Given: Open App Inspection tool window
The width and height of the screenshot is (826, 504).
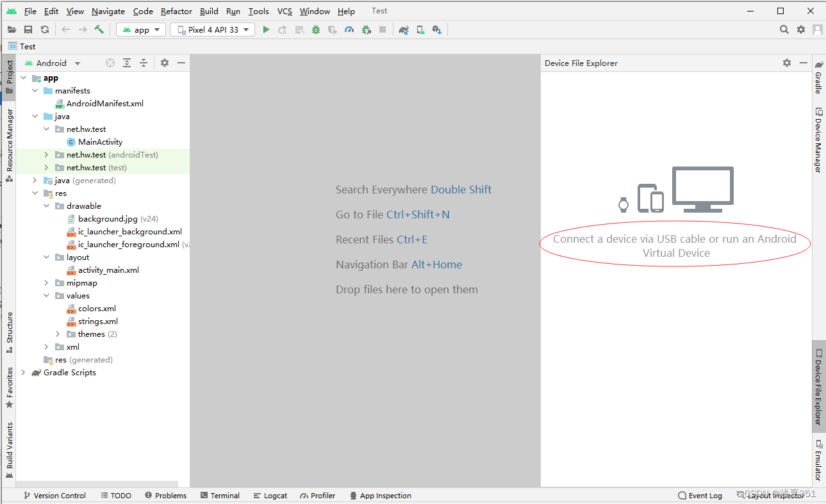Looking at the screenshot, I should click(x=381, y=496).
